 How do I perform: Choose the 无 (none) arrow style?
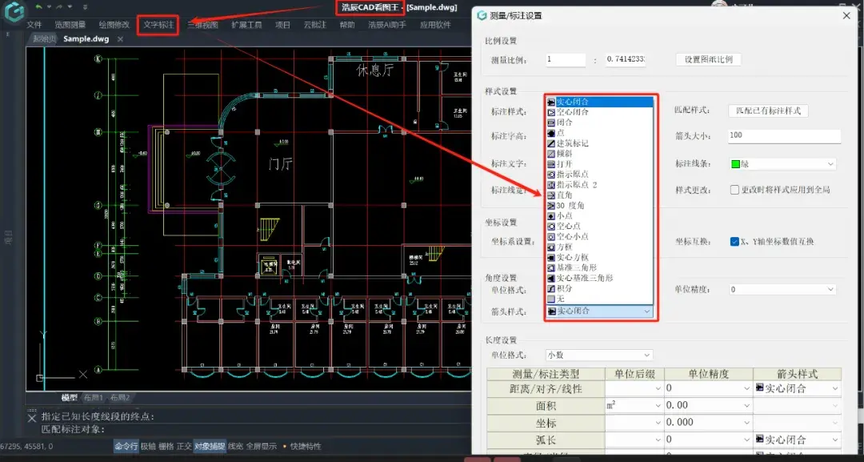(600, 299)
